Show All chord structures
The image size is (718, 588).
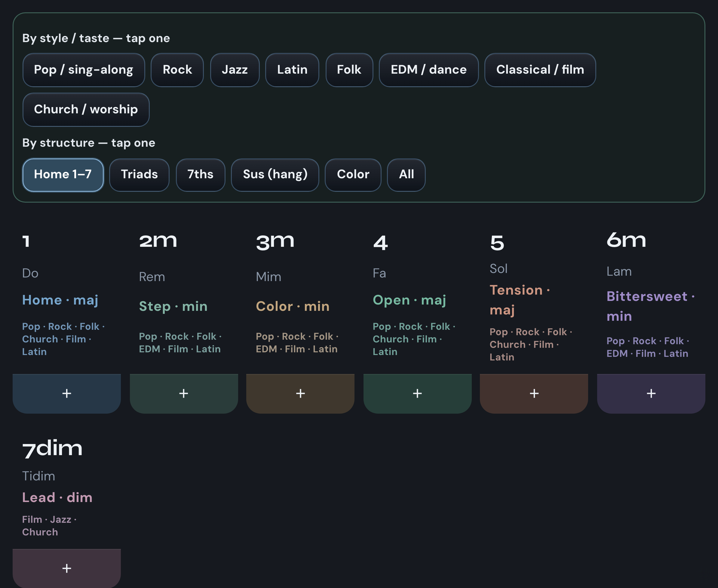pos(407,175)
